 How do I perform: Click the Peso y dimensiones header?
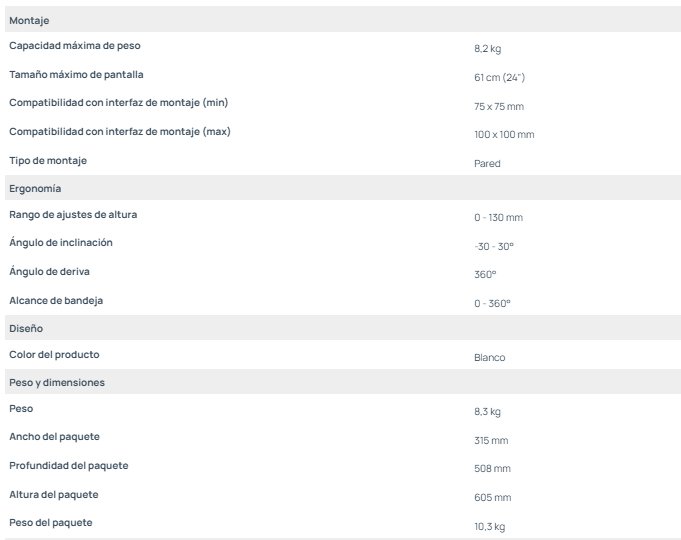(x=57, y=382)
